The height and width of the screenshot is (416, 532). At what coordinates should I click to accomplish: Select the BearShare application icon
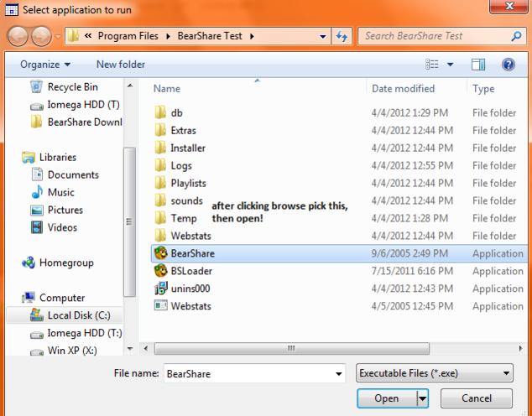point(161,253)
